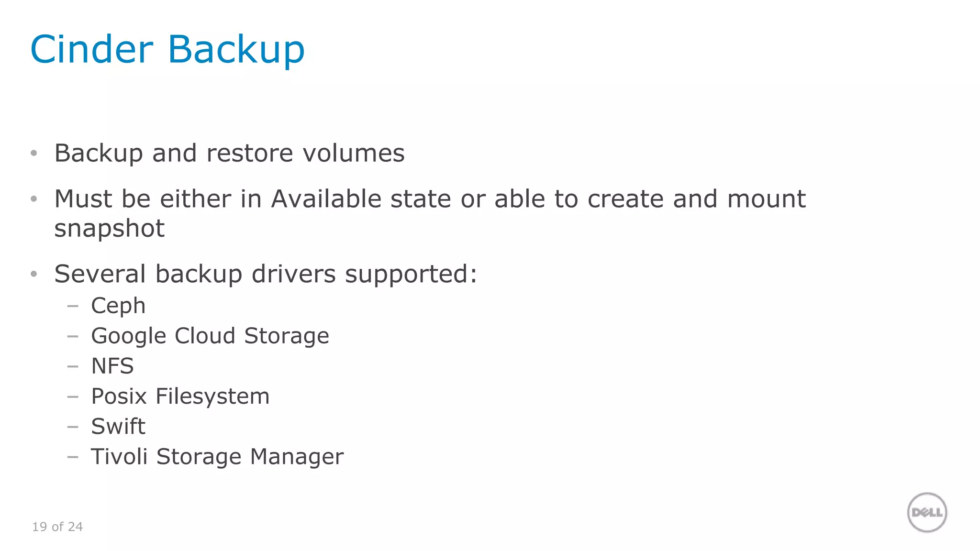Click the dash marker before Swift
Image resolution: width=980 pixels, height=551 pixels.
point(73,427)
